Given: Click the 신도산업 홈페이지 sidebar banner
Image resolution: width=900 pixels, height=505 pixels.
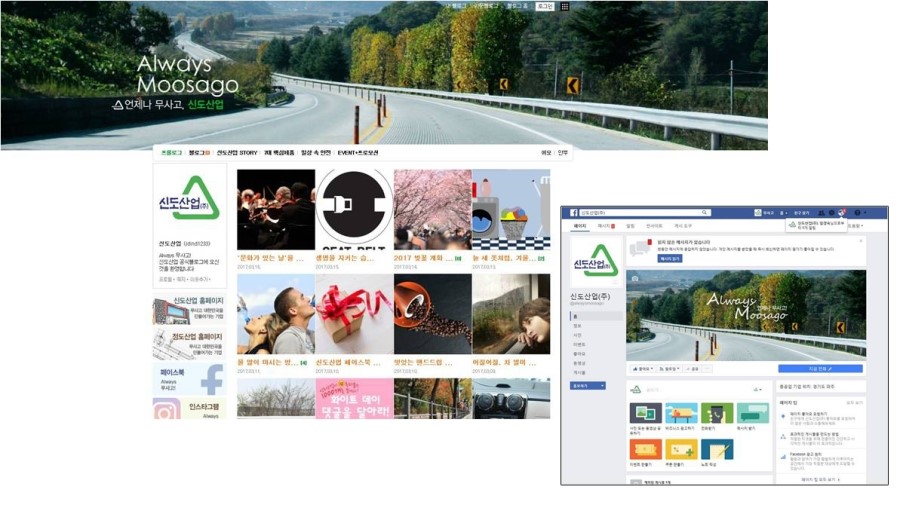Looking at the screenshot, I should 189,310.
